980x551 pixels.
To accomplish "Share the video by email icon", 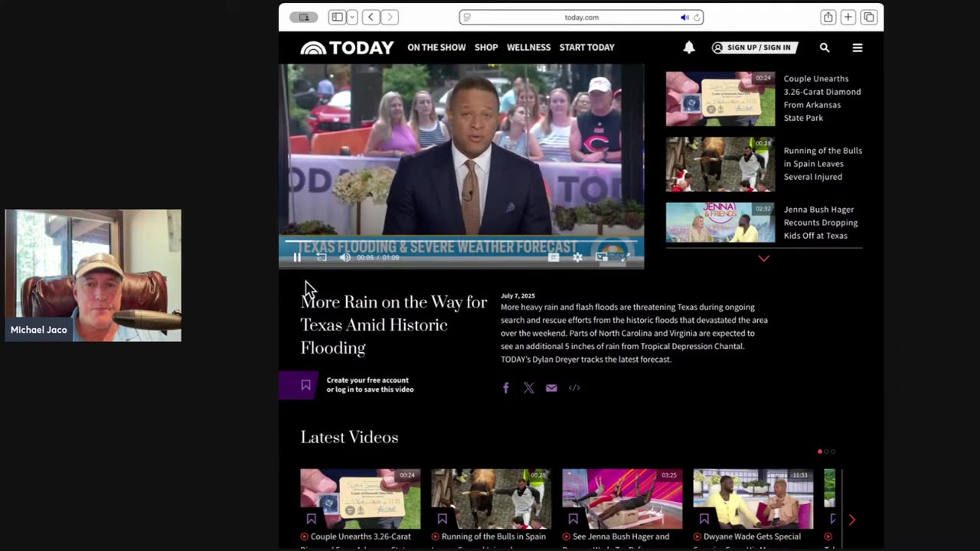I will point(551,388).
